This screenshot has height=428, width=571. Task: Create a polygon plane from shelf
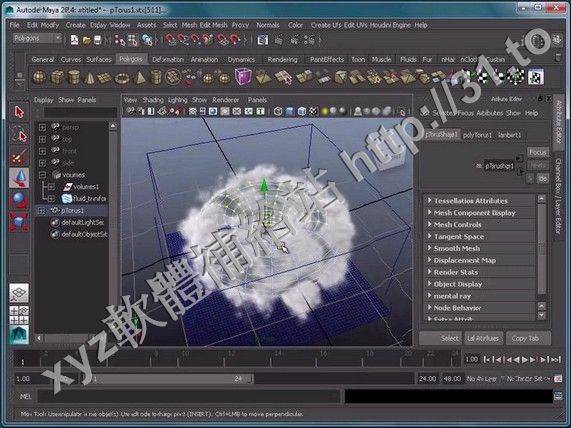point(105,78)
